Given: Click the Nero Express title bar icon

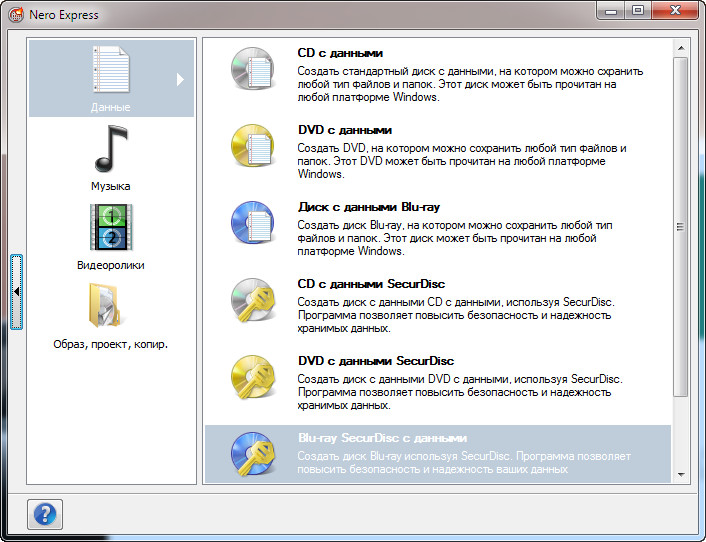Looking at the screenshot, I should [x=16, y=15].
